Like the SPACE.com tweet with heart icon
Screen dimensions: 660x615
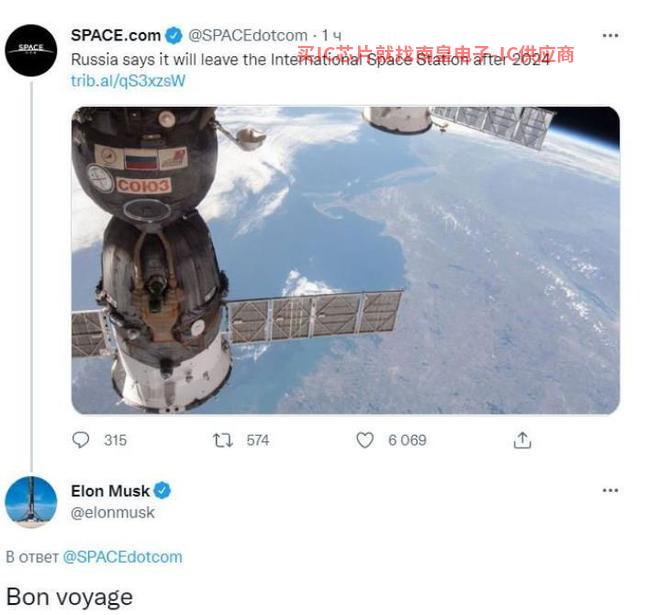[x=365, y=440]
